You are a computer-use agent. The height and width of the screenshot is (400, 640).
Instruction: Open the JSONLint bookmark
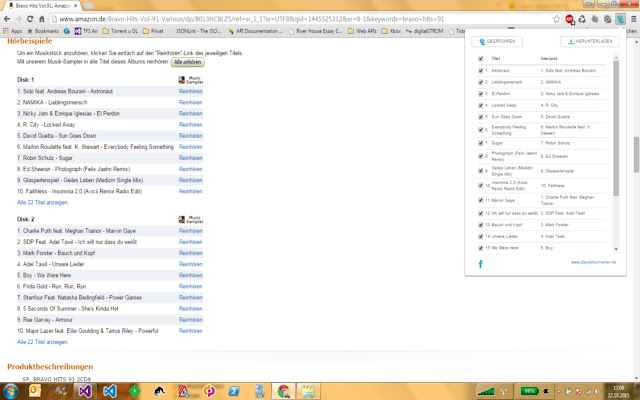point(196,31)
